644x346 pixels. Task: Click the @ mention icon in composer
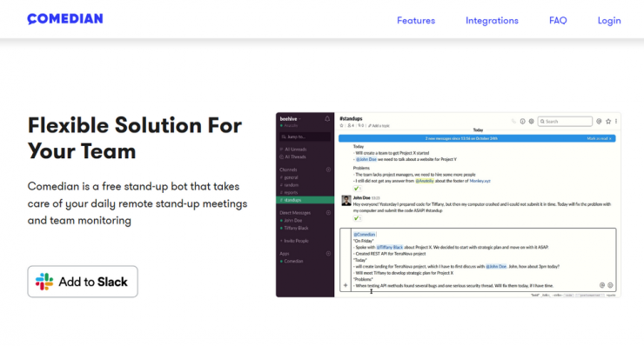602,285
